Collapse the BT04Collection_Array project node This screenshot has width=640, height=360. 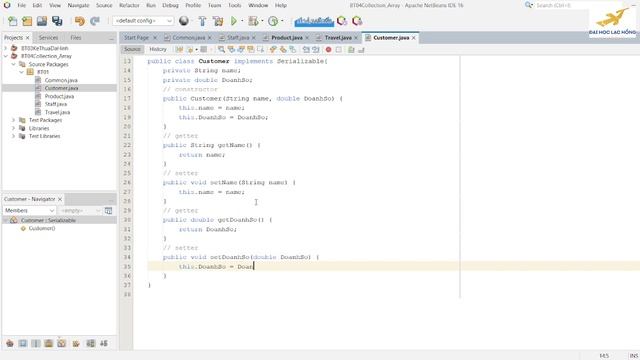[6, 56]
